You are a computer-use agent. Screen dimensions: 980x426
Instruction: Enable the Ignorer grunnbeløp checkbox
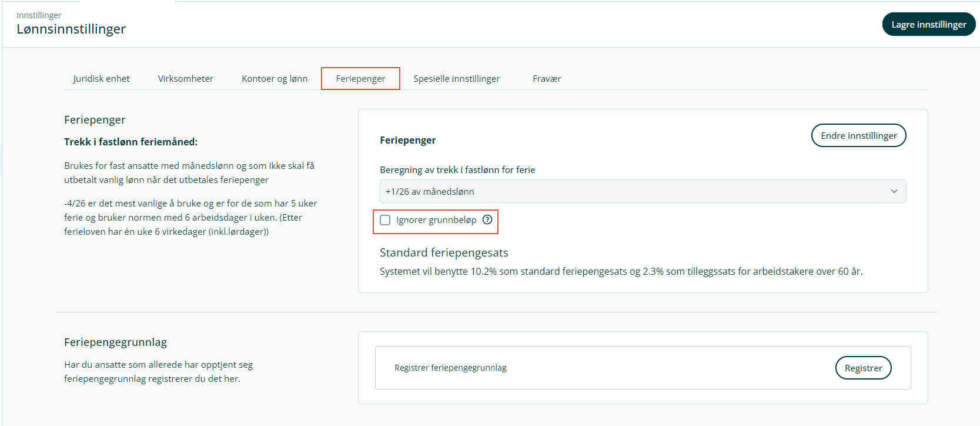(x=385, y=220)
